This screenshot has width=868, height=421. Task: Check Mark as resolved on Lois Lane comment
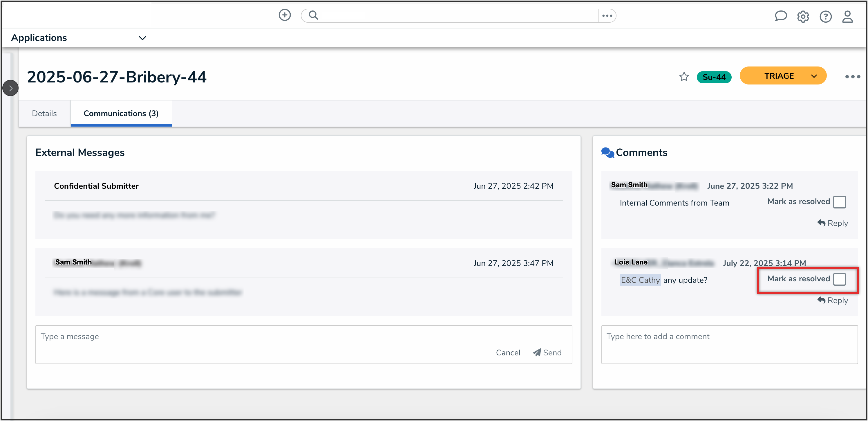tap(839, 279)
